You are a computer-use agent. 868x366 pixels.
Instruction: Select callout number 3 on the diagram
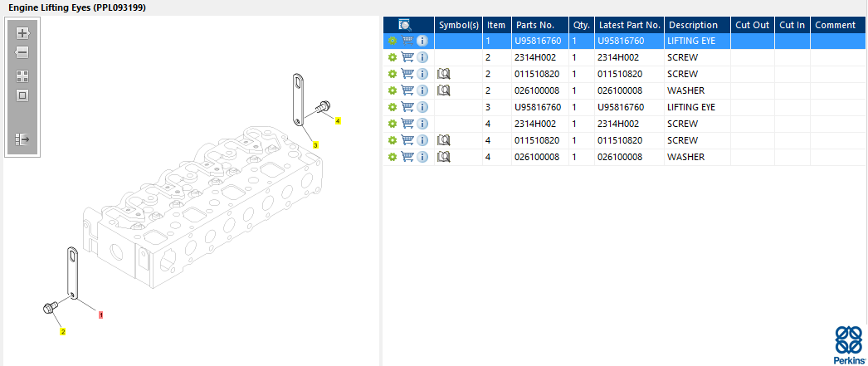[315, 145]
